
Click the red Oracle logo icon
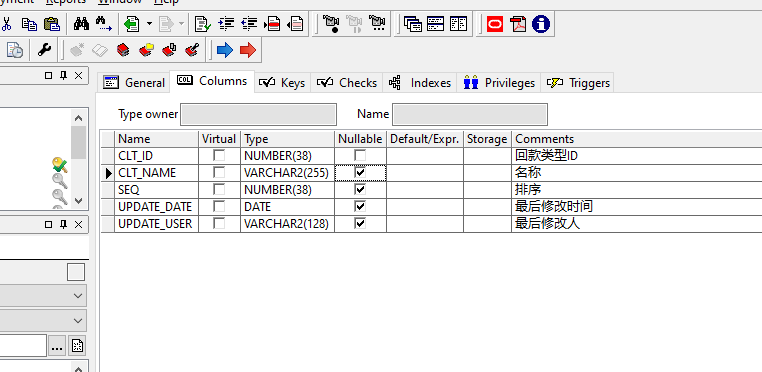[495, 23]
